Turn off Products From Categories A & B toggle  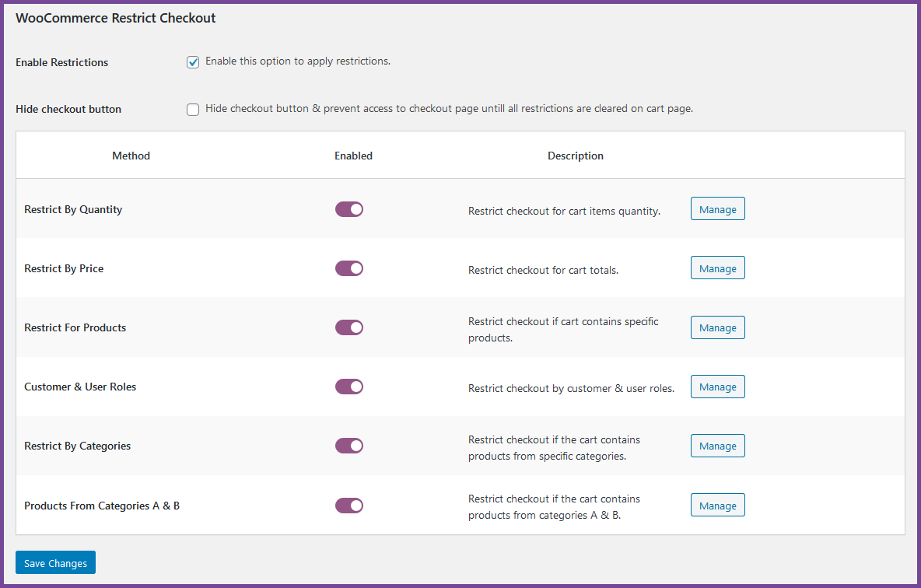coord(349,506)
